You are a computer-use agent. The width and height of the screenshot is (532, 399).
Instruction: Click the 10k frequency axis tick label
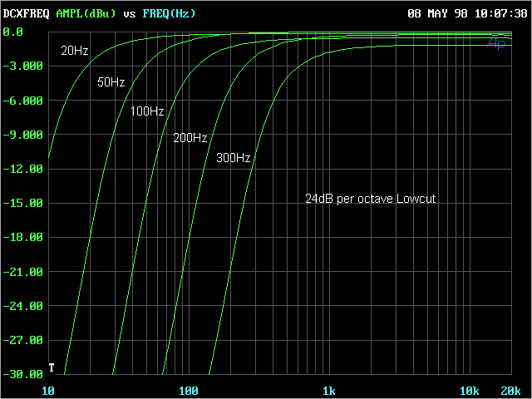click(470, 391)
